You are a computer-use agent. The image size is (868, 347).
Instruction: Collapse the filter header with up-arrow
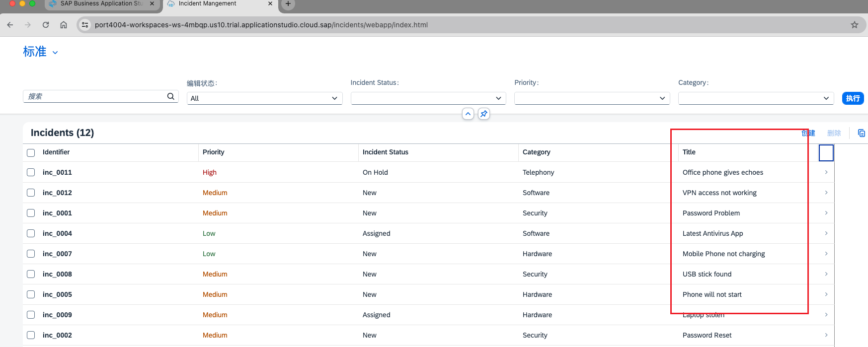[468, 114]
